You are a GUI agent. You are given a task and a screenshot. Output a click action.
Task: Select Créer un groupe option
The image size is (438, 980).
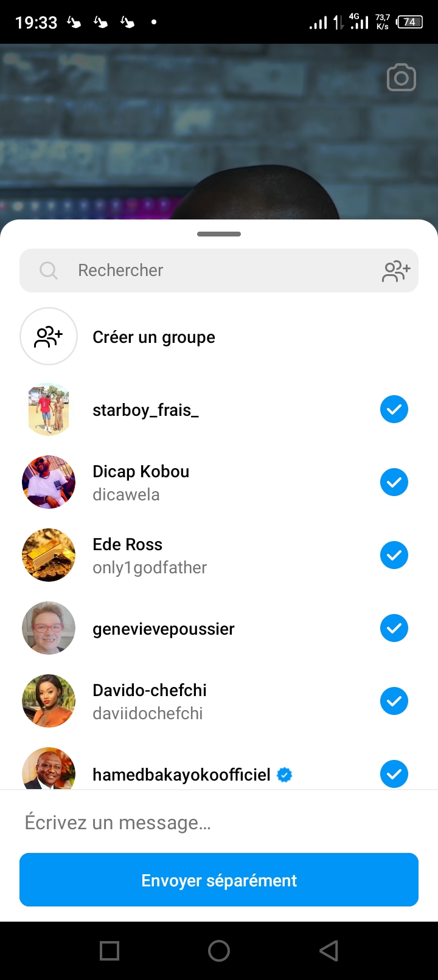point(154,337)
